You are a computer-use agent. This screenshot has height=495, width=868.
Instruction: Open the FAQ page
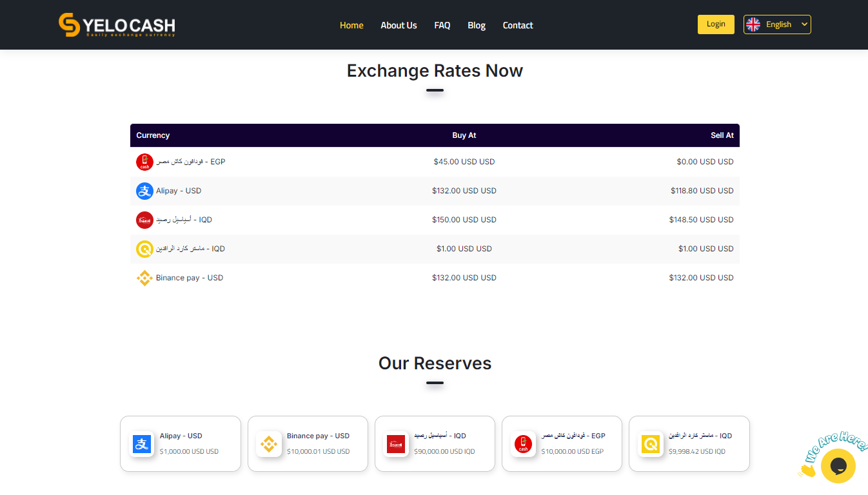coord(442,25)
